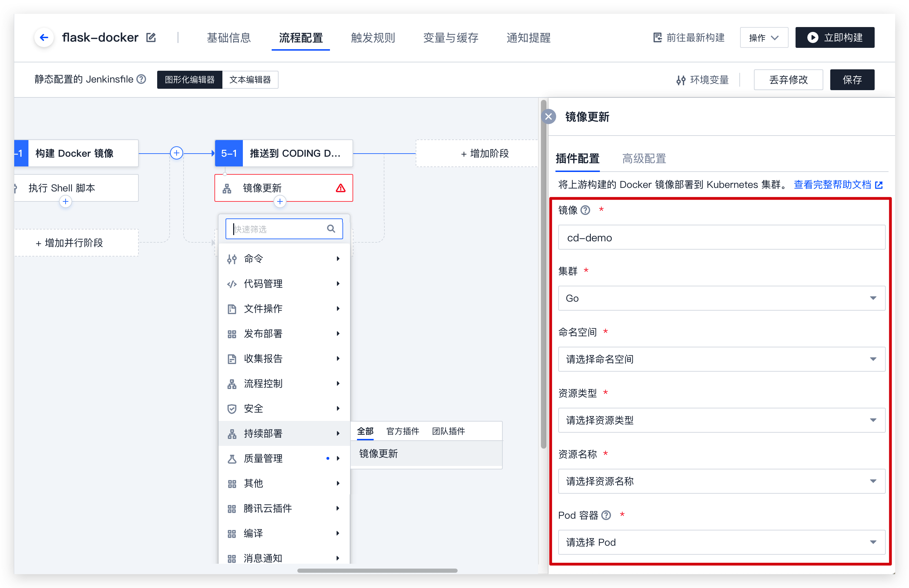909x588 pixels.
Task: Open the 资源名称 dropdown
Action: [x=721, y=481]
